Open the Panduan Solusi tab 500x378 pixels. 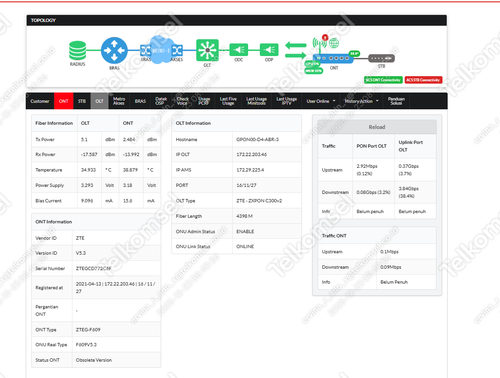coord(396,101)
